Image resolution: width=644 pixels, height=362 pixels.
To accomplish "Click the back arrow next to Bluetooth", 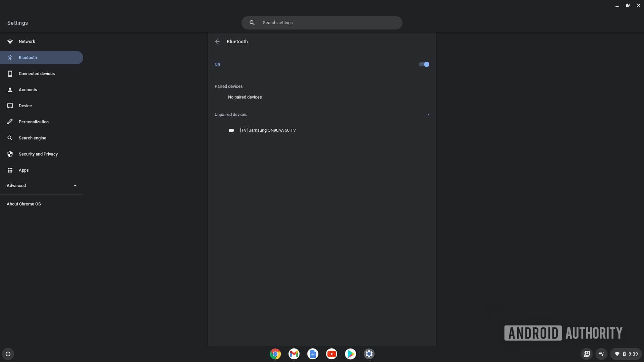I will [217, 42].
